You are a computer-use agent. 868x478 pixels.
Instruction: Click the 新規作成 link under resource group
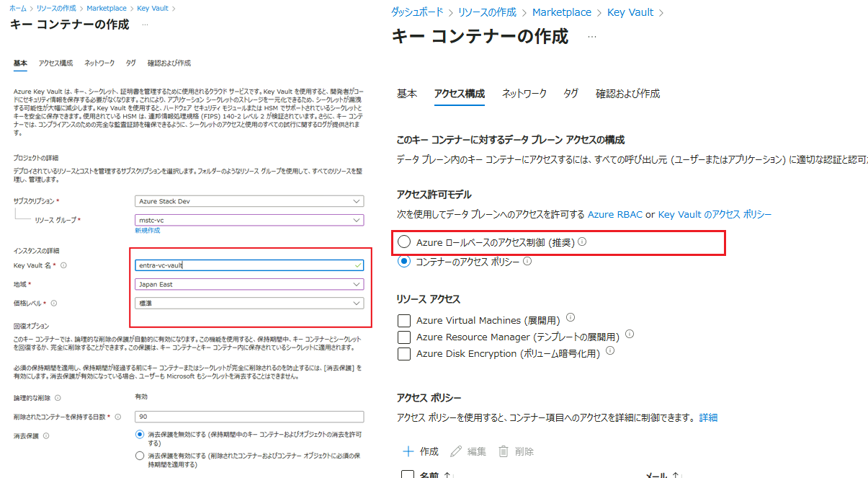click(147, 231)
